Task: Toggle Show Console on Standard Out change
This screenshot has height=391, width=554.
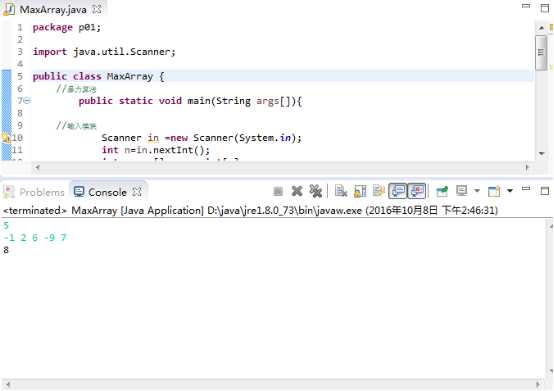Action: 398,191
